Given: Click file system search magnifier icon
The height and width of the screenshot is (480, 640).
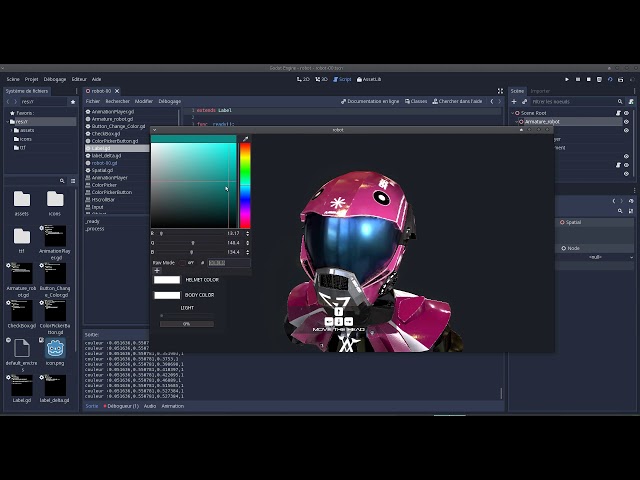Looking at the screenshot, I should [x=62, y=181].
